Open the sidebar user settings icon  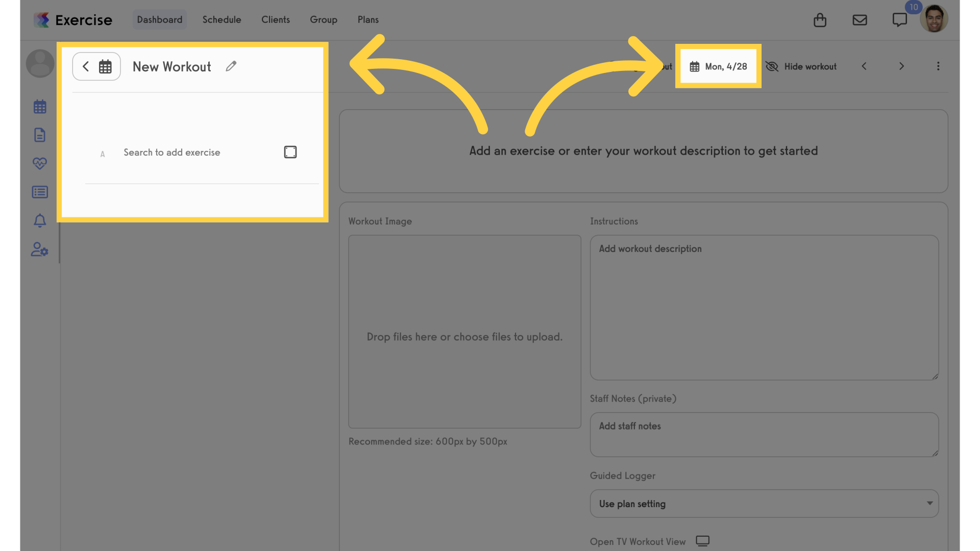click(40, 249)
